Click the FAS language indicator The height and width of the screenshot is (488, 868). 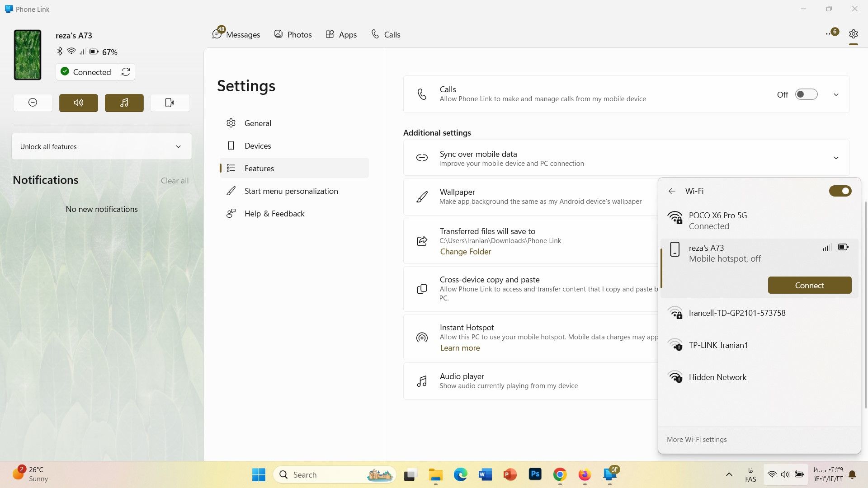[750, 474]
